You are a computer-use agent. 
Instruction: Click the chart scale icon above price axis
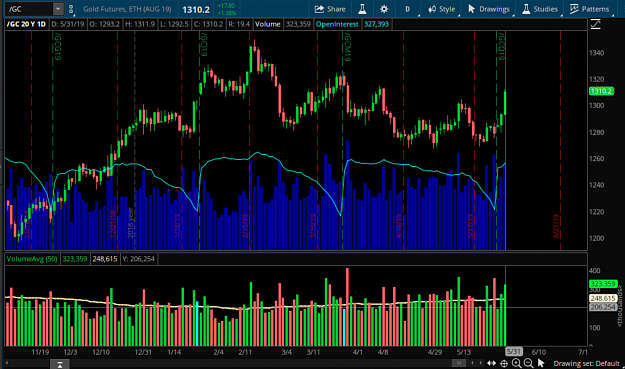point(596,24)
